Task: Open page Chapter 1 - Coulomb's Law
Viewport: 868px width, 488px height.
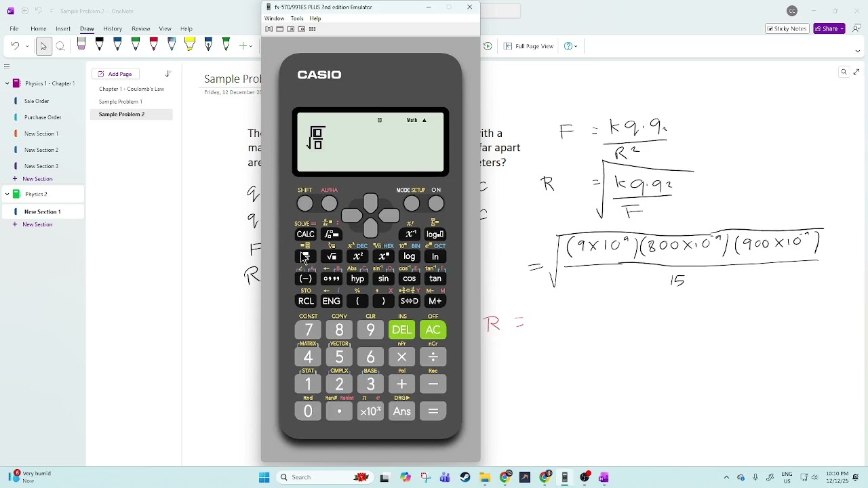Action: tap(132, 89)
